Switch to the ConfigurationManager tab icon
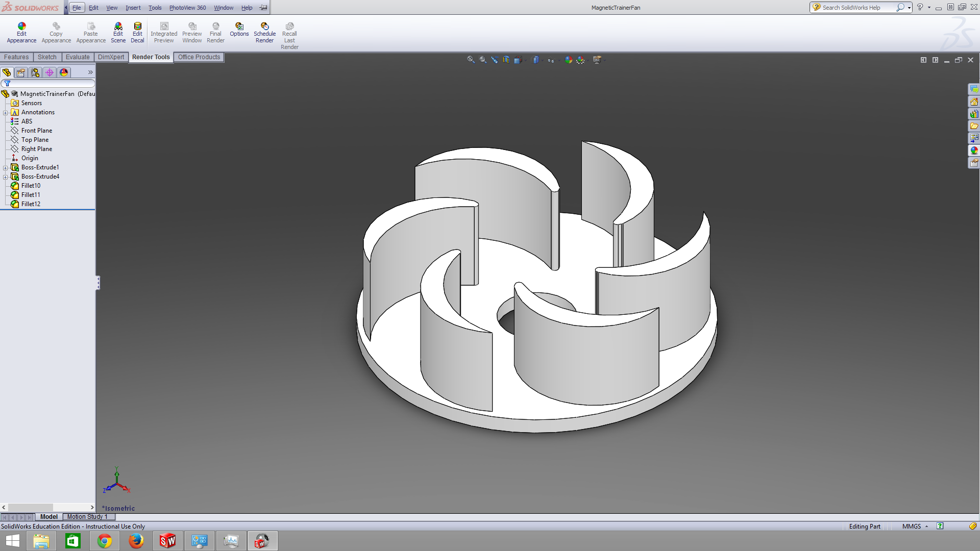This screenshot has width=980, height=551. pyautogui.click(x=35, y=72)
